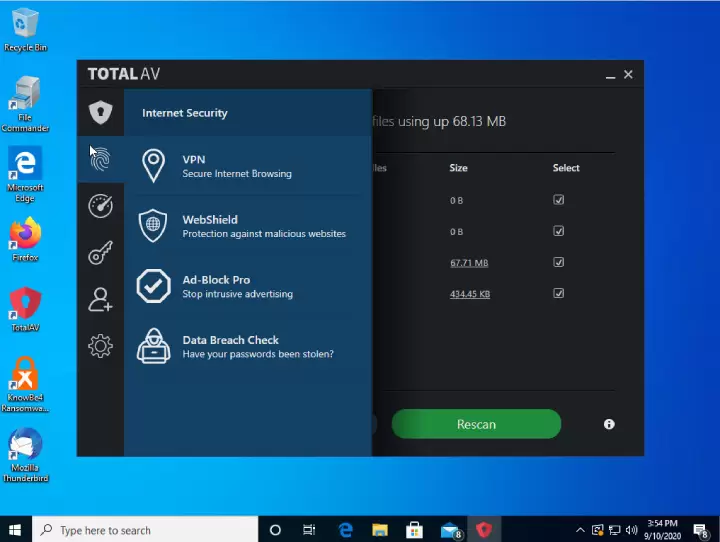Open Microsoft Store from taskbar

414,531
